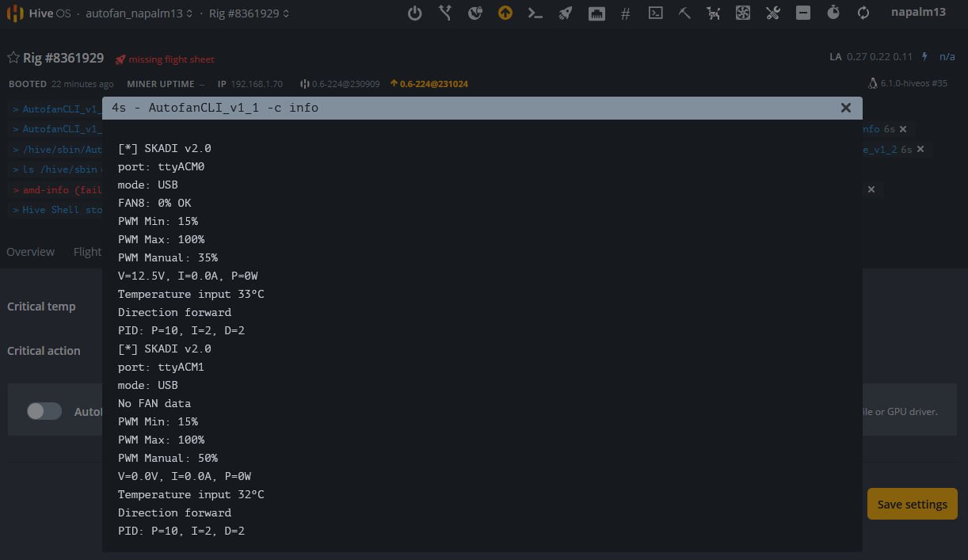The image size is (968, 560).
Task: Click the 'PWM Manual: 35%' line
Action: [168, 257]
